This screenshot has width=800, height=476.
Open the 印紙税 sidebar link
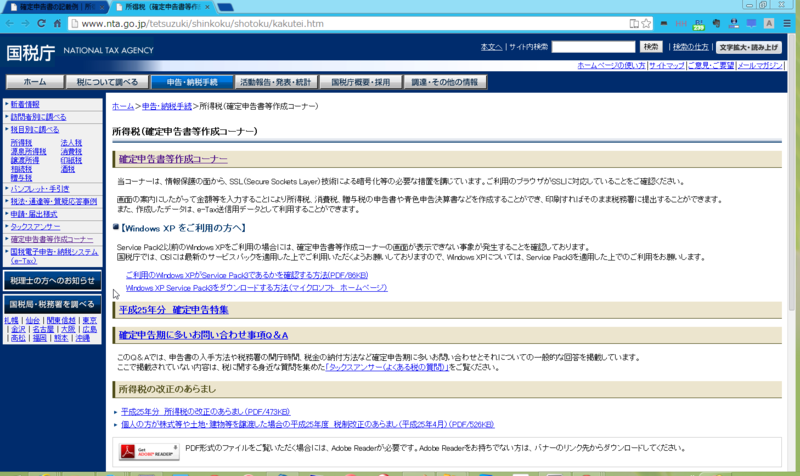point(71,160)
